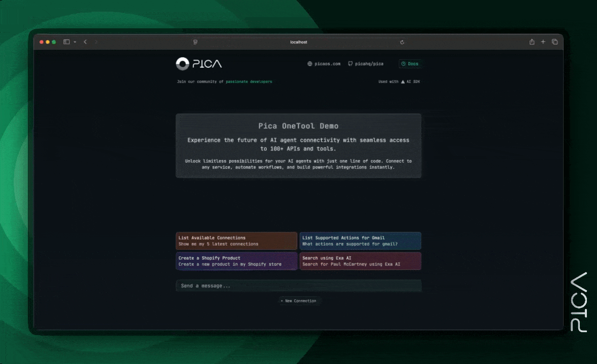Image resolution: width=597 pixels, height=364 pixels.
Task: Toggle the Safari sidebar
Action: 67,42
